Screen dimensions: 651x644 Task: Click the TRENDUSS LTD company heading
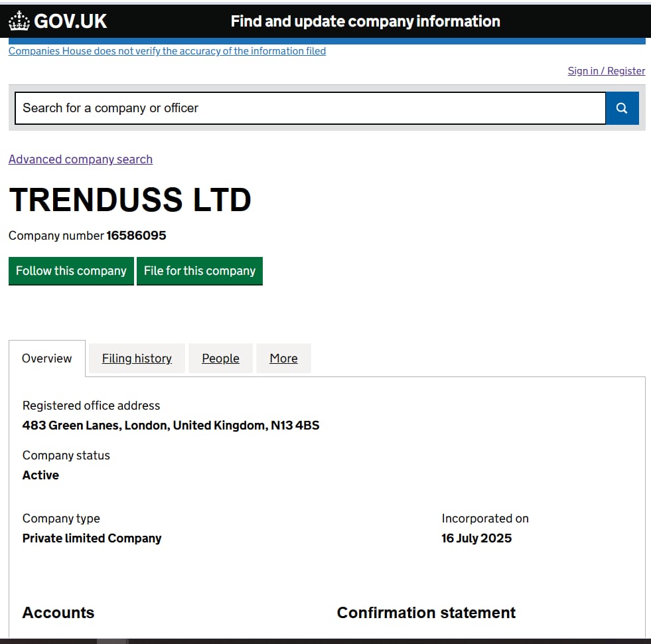pos(130,200)
